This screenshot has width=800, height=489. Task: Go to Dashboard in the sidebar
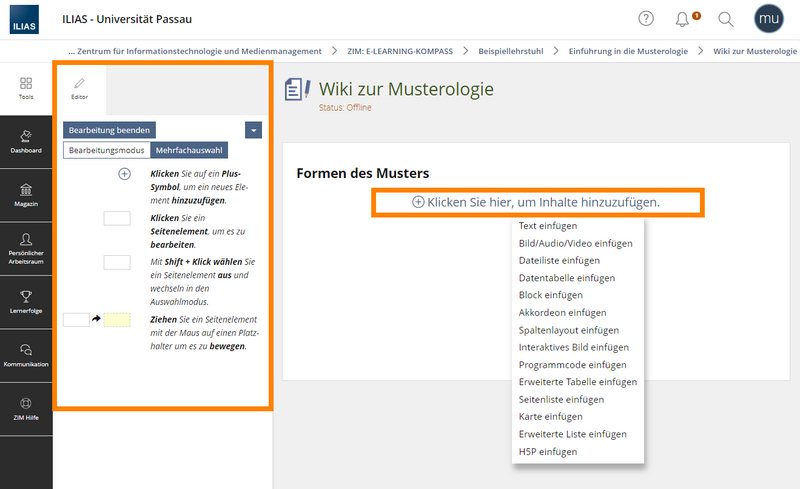coord(26,141)
